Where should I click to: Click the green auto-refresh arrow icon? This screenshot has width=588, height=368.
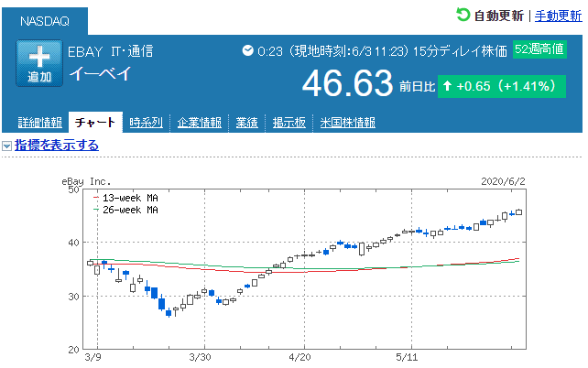pyautogui.click(x=463, y=15)
